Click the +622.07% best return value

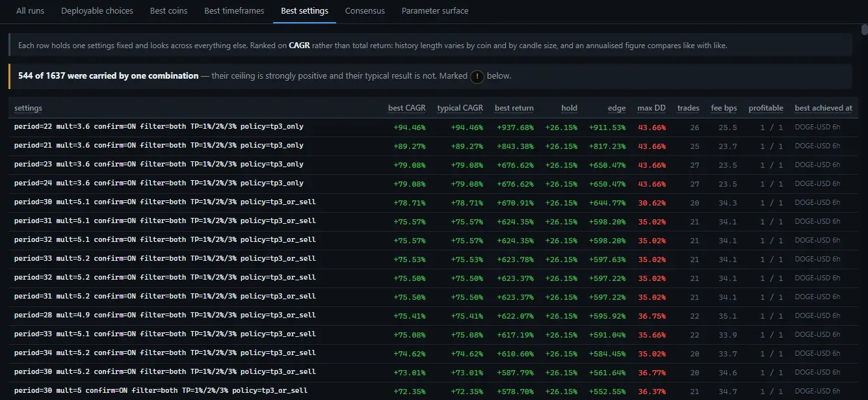(x=516, y=316)
